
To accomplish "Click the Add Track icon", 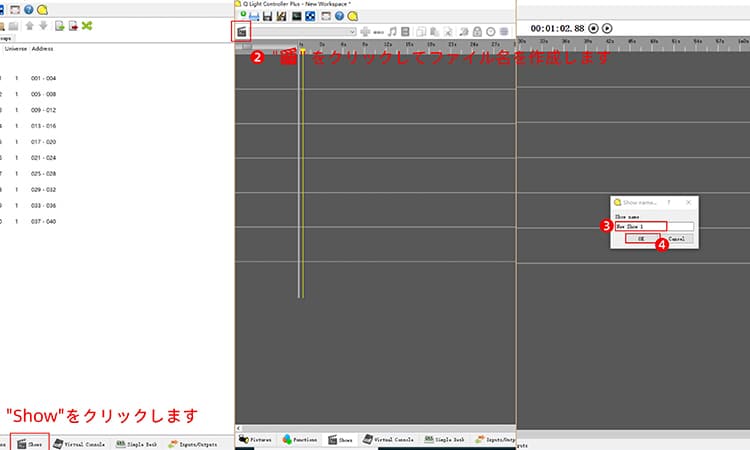I will coord(365,32).
